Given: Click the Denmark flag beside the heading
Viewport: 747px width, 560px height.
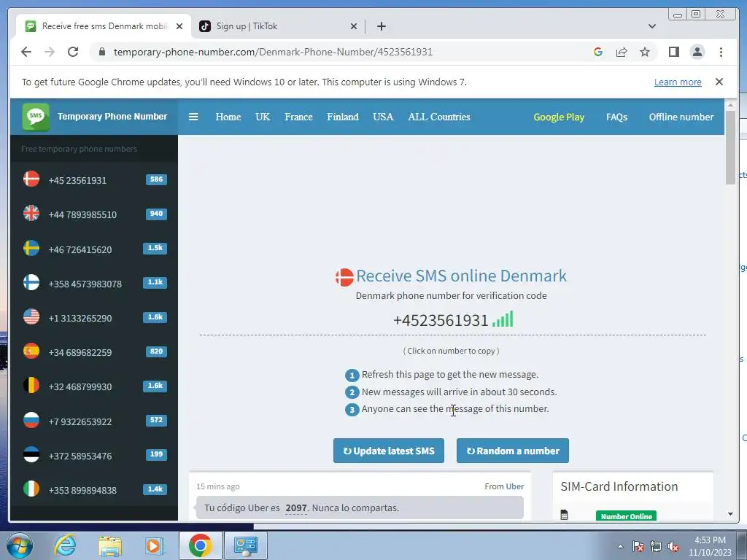Looking at the screenshot, I should pyautogui.click(x=344, y=276).
